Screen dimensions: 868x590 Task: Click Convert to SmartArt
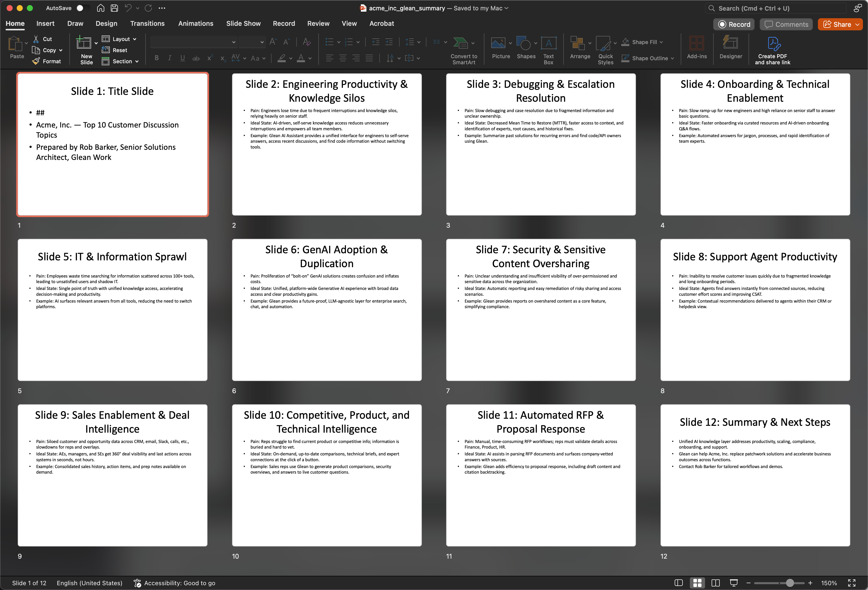[x=464, y=51]
